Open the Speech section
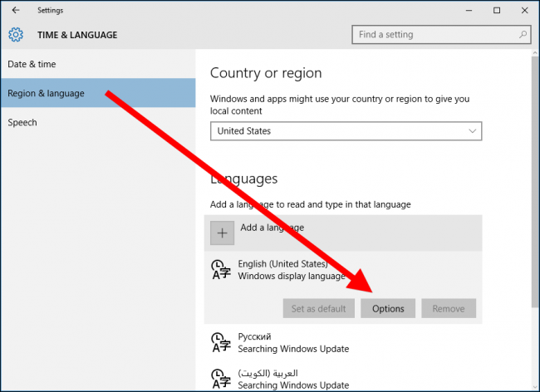The height and width of the screenshot is (392, 540). 98,122
